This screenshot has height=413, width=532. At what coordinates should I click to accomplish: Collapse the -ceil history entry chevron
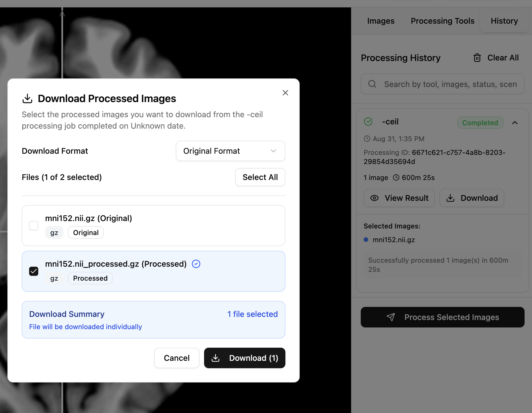tap(515, 123)
